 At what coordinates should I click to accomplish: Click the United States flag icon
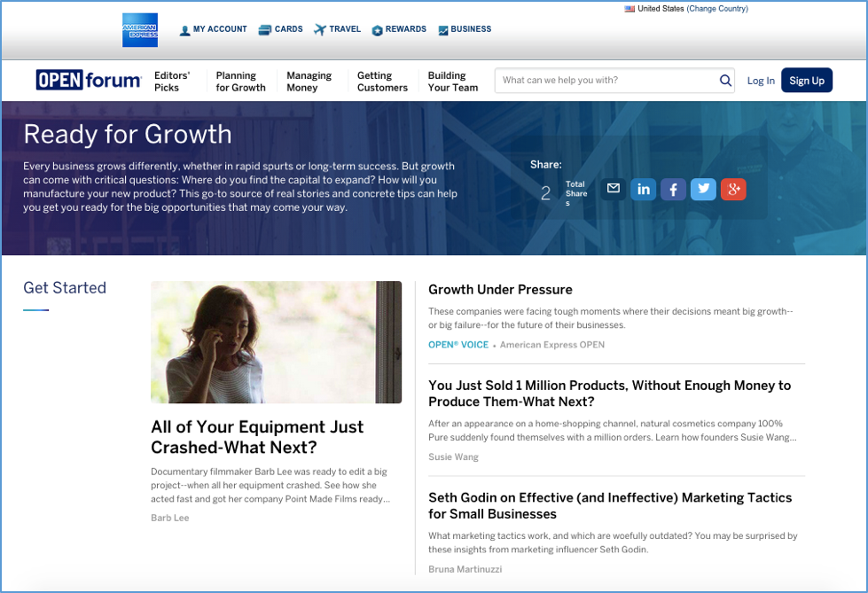tap(629, 8)
